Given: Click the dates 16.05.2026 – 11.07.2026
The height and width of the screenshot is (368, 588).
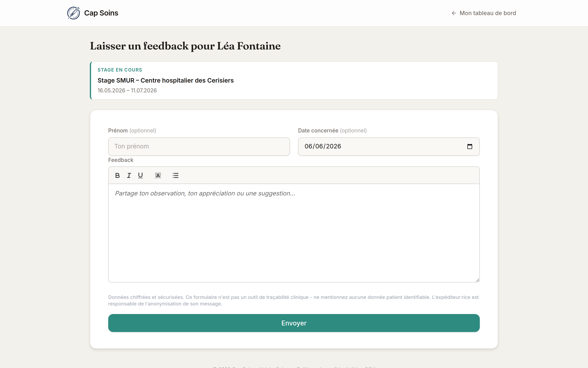Looking at the screenshot, I should (127, 91).
